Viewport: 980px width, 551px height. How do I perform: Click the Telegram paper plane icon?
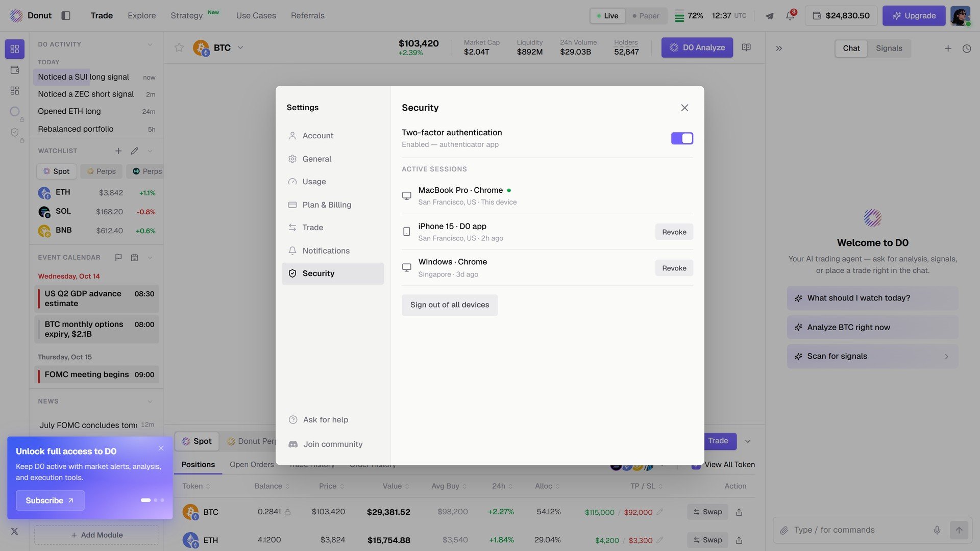(x=769, y=16)
